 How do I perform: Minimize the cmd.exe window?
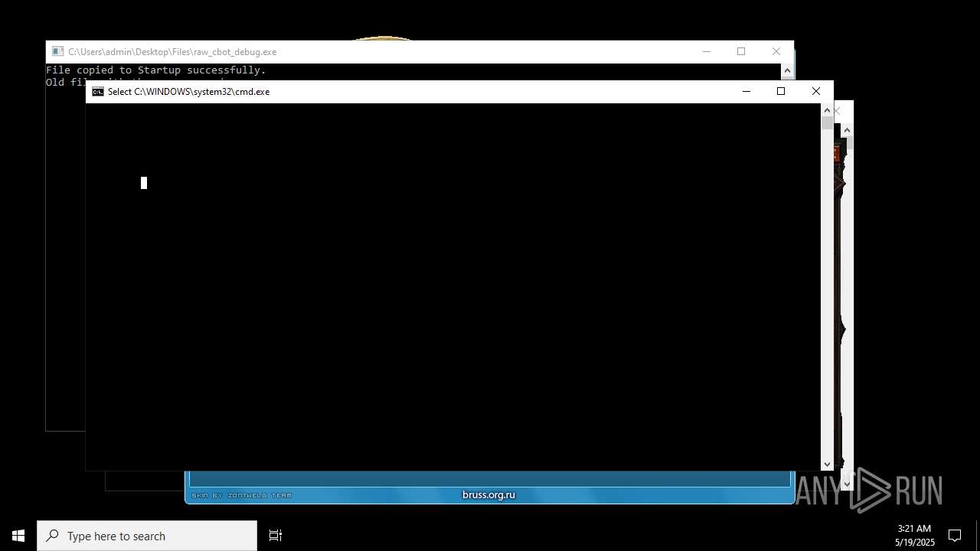746,91
